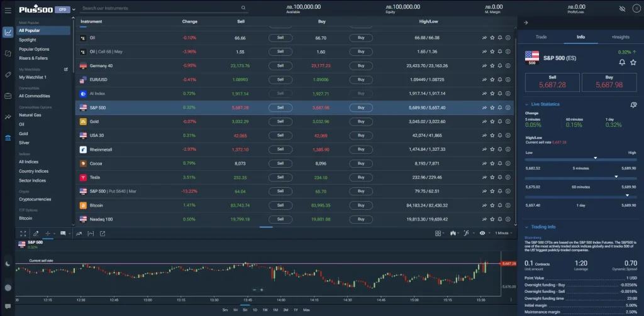This screenshot has height=316, width=644.
Task: Open chart layout grid dropdown
Action: pyautogui.click(x=440, y=233)
